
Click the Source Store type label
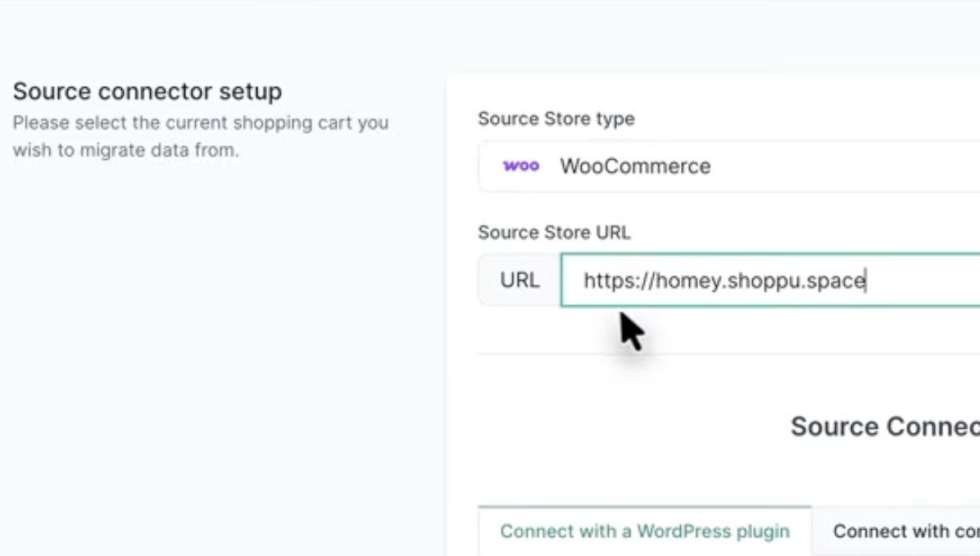(556, 119)
